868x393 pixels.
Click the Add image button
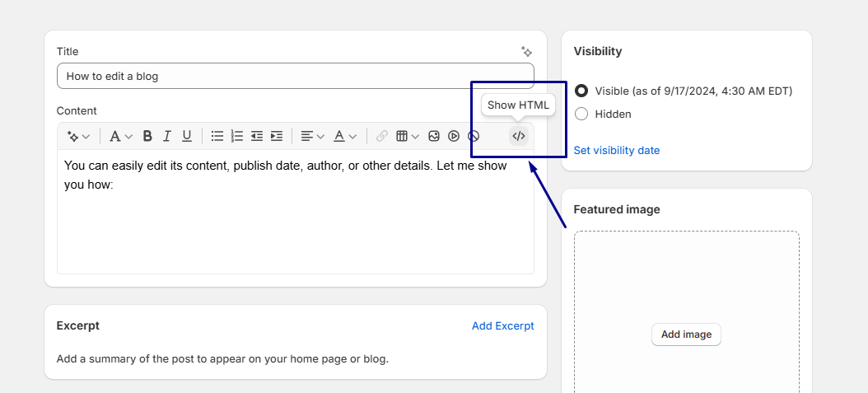coord(687,335)
